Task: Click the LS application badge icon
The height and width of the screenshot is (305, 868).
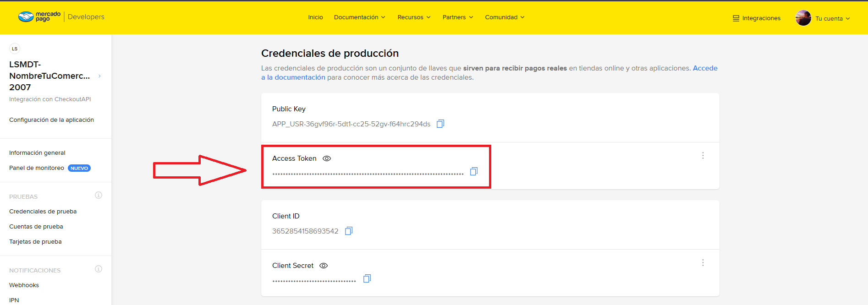Action: pyautogui.click(x=15, y=49)
